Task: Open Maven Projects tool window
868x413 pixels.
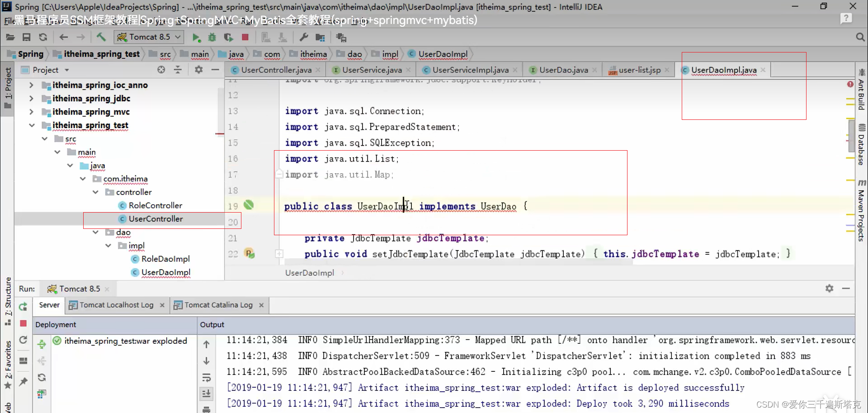Action: tap(862, 211)
